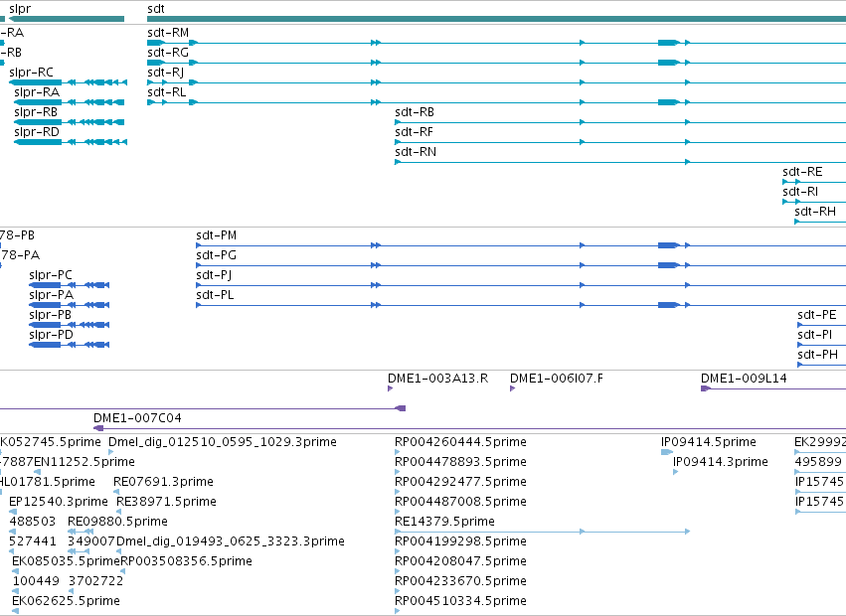Select the RE14379.5prime EST label

click(x=444, y=522)
